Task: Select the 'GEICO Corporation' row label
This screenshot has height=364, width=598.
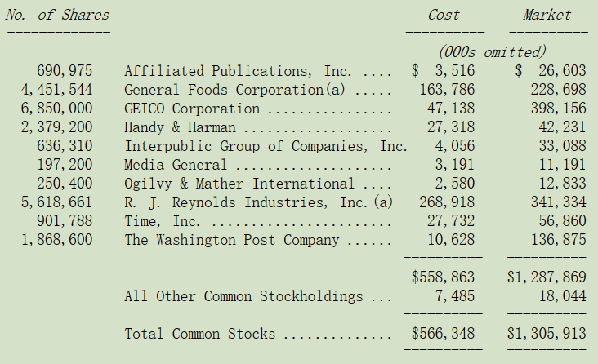Action: pos(192,109)
